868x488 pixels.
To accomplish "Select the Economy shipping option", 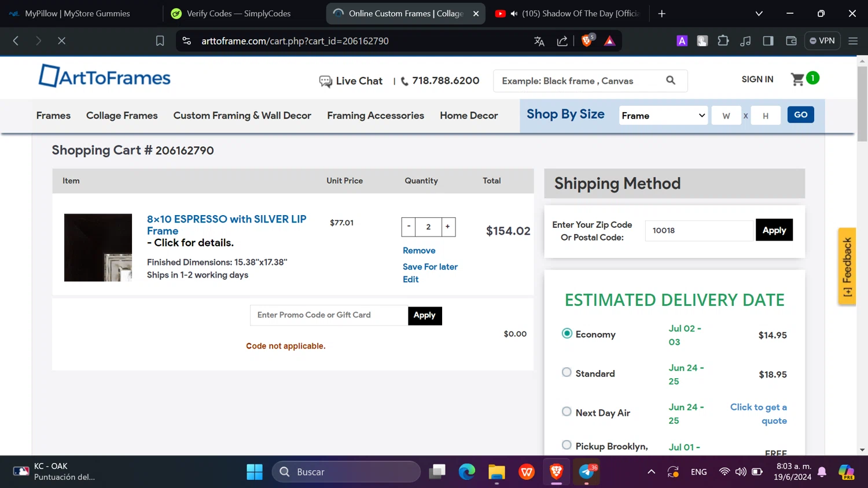I will pos(567,334).
